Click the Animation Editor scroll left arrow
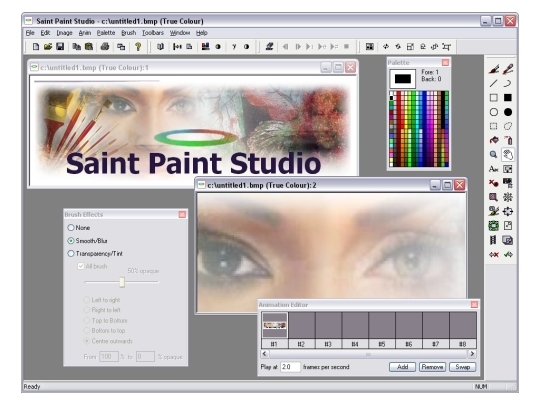The width and height of the screenshot is (540, 405). 264,354
